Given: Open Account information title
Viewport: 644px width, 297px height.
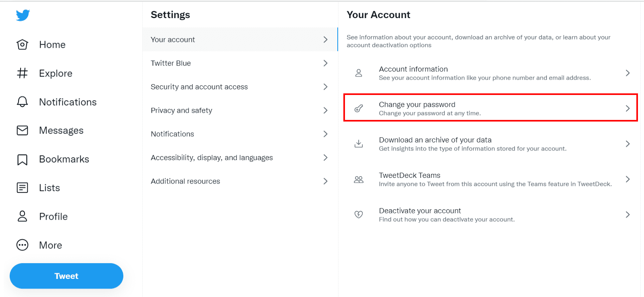Looking at the screenshot, I should point(413,69).
